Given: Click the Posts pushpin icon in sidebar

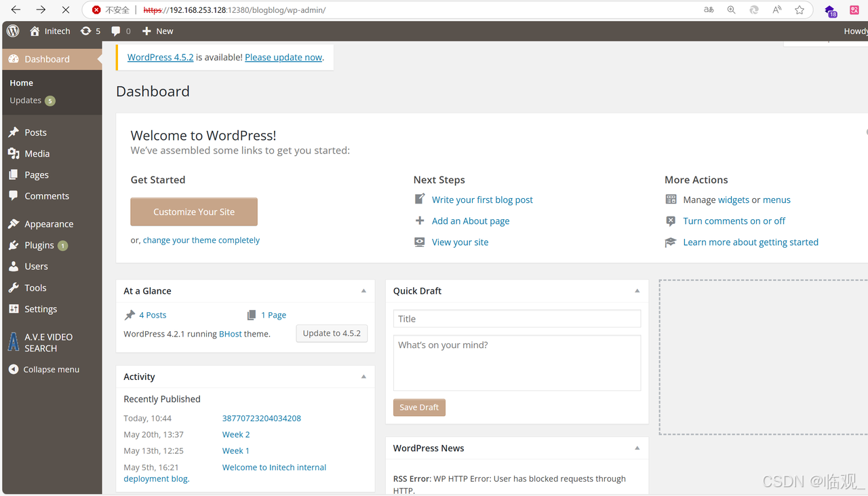Looking at the screenshot, I should click(14, 132).
